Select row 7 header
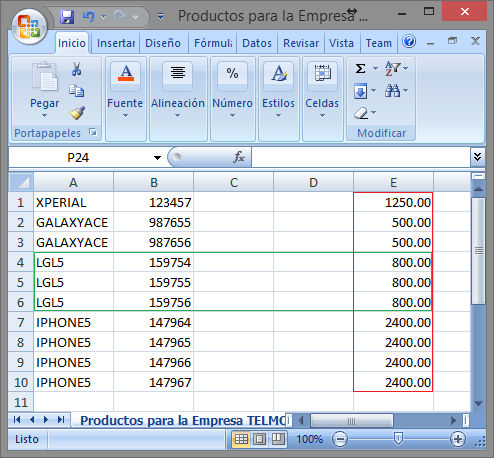Image resolution: width=494 pixels, height=458 pixels. click(21, 322)
